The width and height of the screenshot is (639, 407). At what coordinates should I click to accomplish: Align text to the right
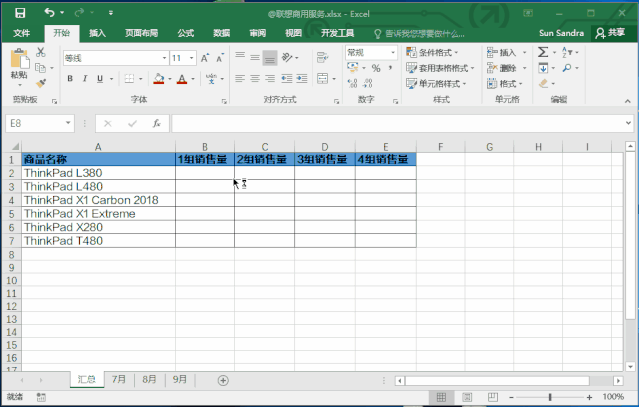(x=270, y=78)
